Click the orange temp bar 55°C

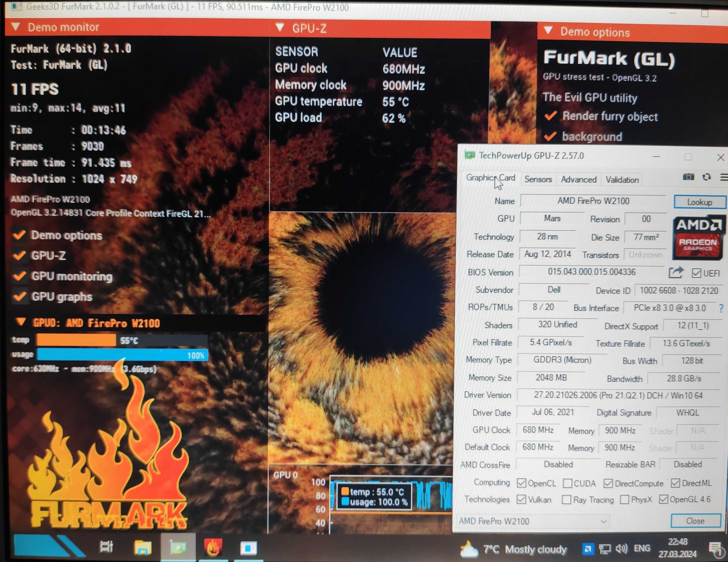click(76, 340)
